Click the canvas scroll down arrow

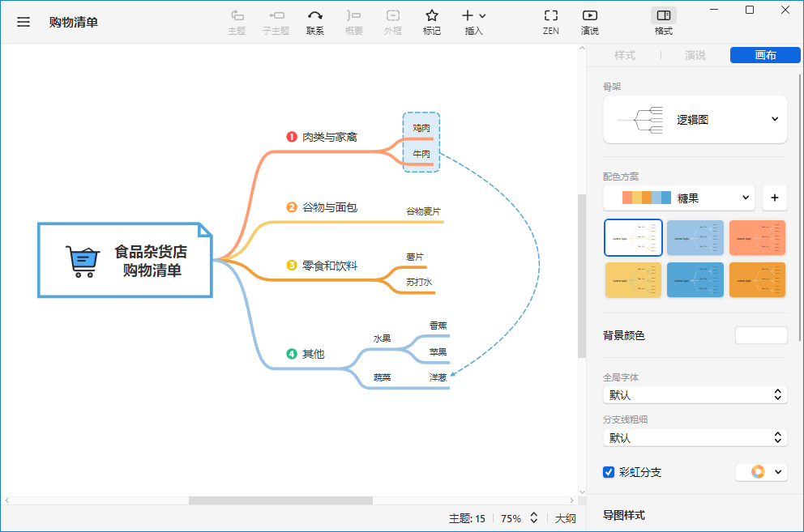[581, 492]
